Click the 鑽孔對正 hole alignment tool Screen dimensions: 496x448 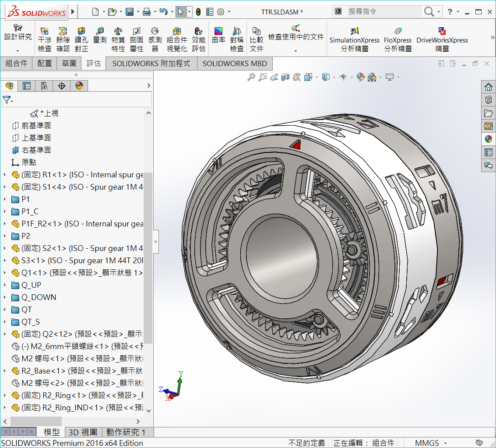tap(81, 39)
